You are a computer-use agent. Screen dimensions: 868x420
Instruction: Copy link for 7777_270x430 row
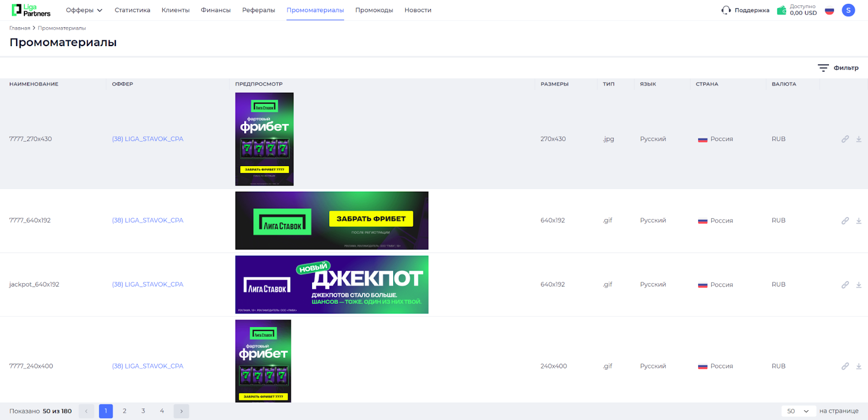845,139
